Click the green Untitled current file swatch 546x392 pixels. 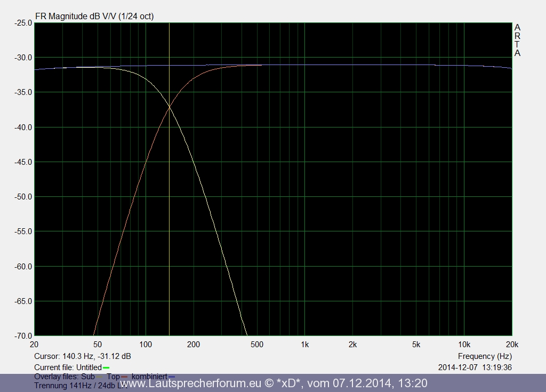[106, 368]
